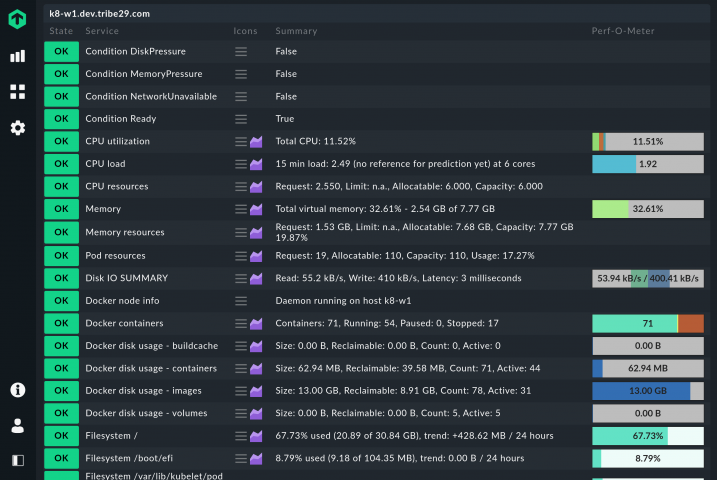The image size is (717, 480).
Task: Open the Customize grid sidebar icon
Action: pos(17,91)
